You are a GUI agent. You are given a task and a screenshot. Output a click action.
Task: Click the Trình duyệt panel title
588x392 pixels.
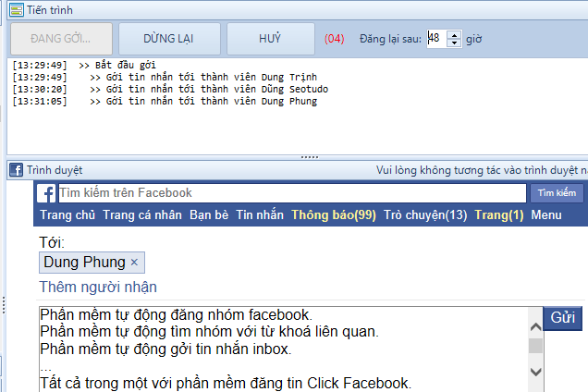[x=55, y=170]
